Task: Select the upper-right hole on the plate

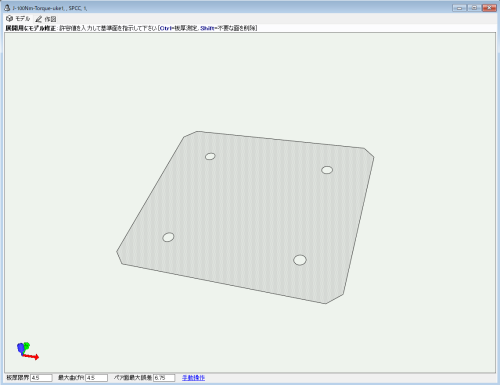Action: pos(327,170)
